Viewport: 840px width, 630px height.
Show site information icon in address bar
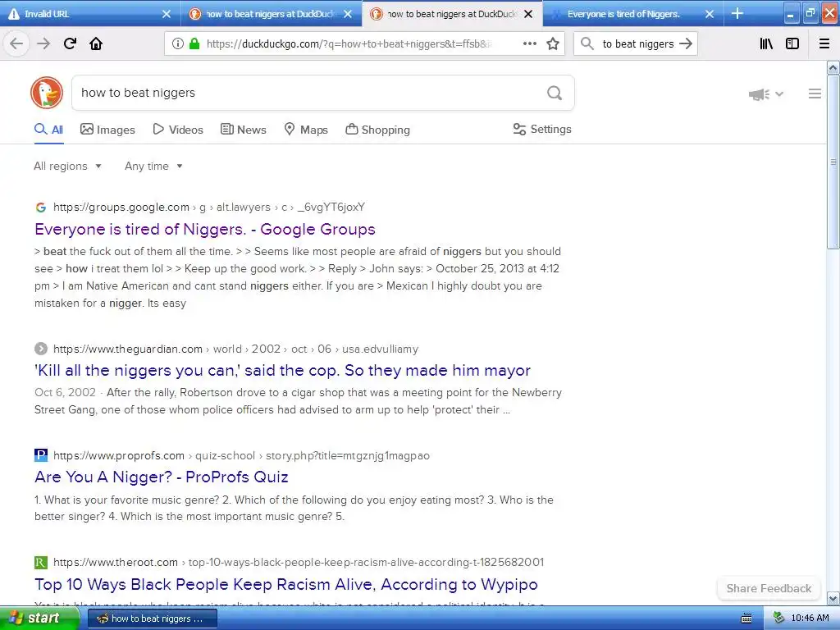178,43
